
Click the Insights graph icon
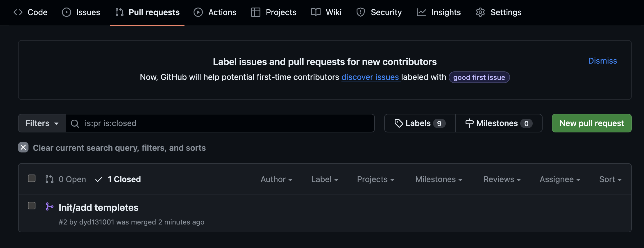point(421,12)
